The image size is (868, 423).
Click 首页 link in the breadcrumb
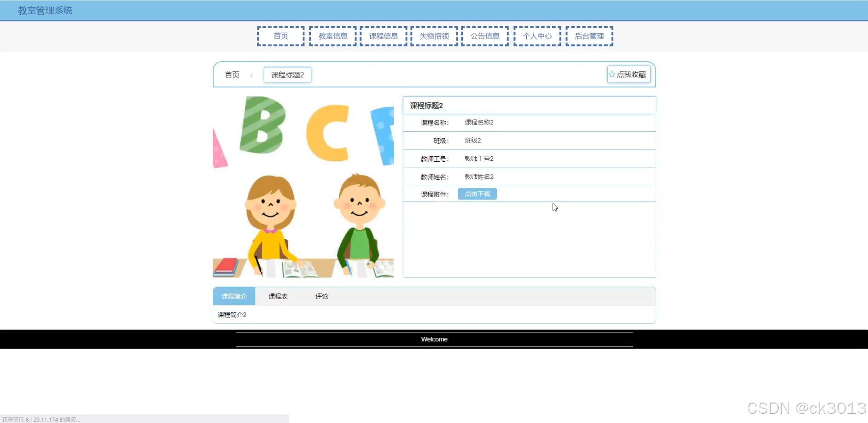click(x=232, y=75)
